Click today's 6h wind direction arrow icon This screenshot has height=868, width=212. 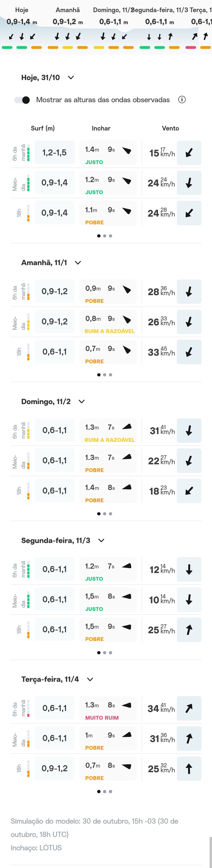pyautogui.click(x=189, y=153)
